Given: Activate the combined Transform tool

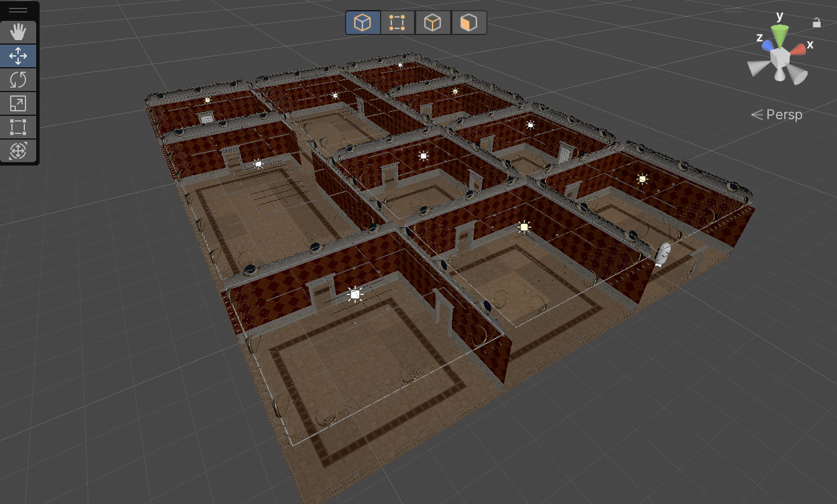Looking at the screenshot, I should pyautogui.click(x=18, y=151).
